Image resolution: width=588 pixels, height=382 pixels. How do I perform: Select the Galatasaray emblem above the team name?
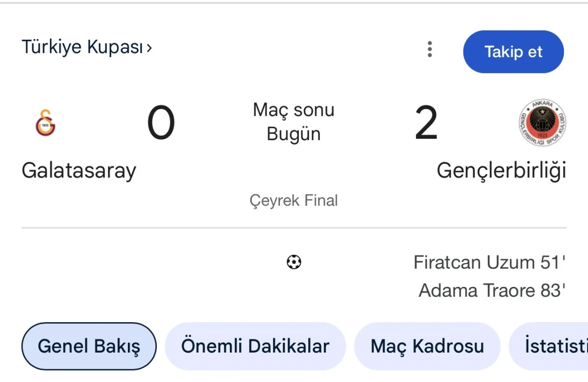coord(46,122)
